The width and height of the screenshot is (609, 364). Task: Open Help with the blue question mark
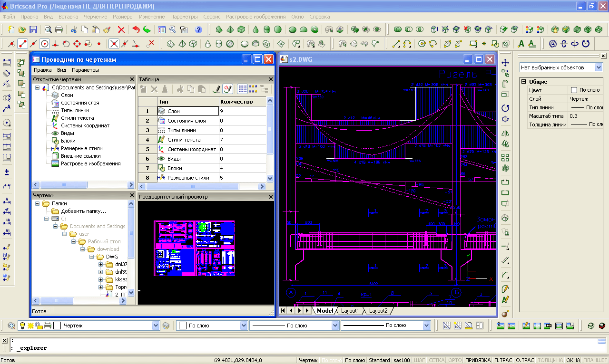[x=198, y=29]
